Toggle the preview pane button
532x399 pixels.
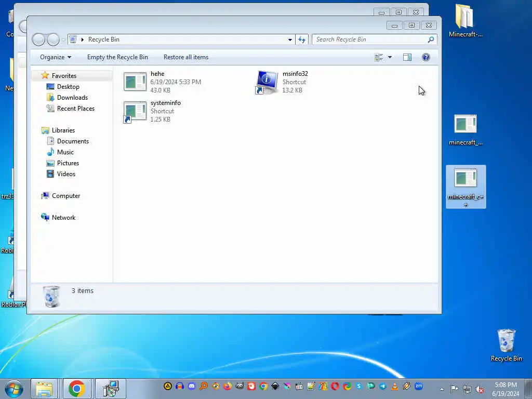pos(407,57)
